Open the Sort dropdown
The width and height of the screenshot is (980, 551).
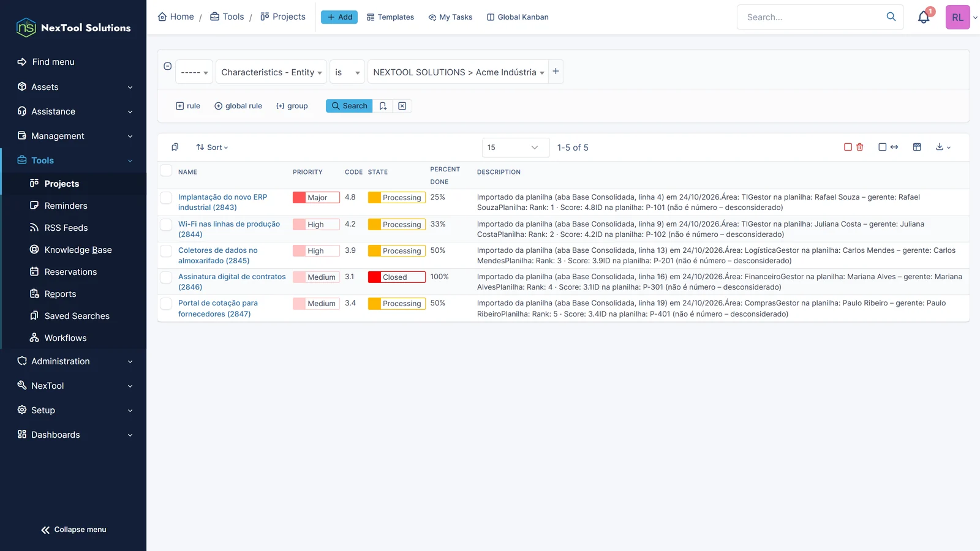pos(212,148)
